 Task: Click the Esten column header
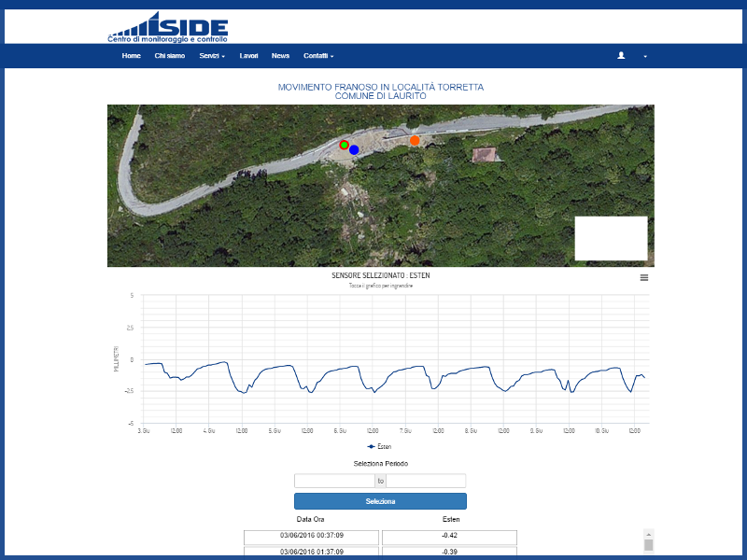[451, 519]
